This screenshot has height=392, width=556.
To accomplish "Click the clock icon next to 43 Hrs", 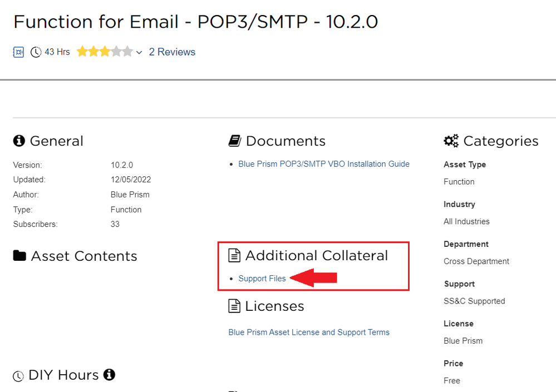I will click(36, 52).
